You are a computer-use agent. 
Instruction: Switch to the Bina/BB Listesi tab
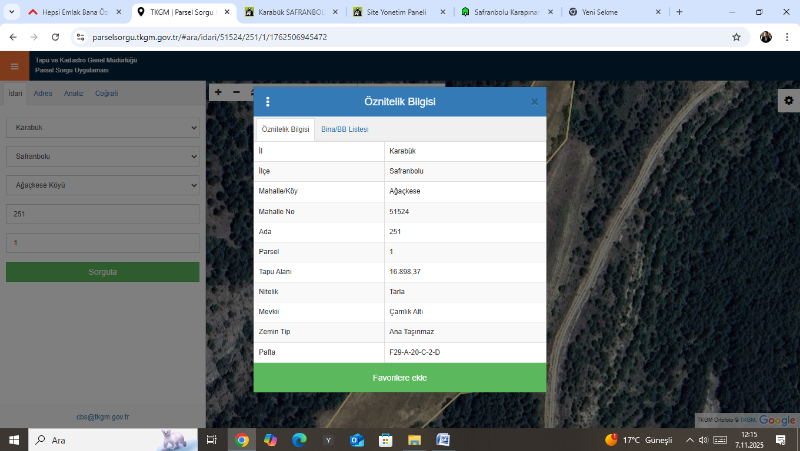(345, 130)
